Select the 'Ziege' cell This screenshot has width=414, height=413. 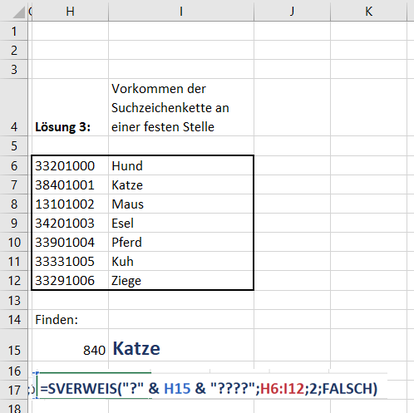181,280
